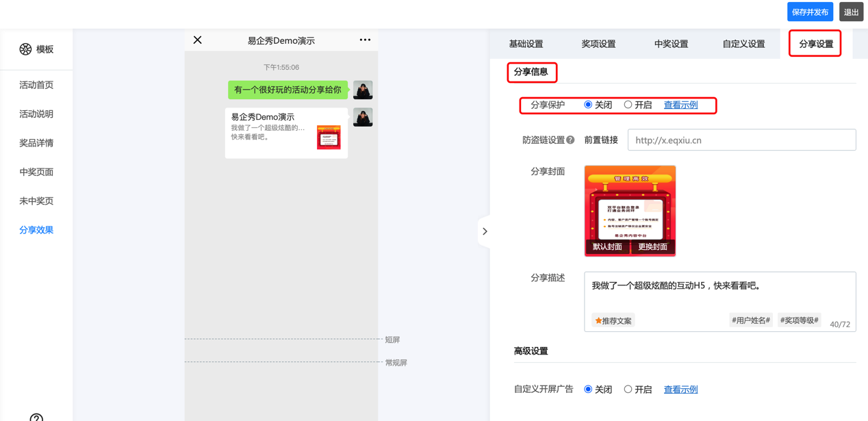Click the question mark icon at sidebar bottom
The image size is (868, 421).
tap(36, 417)
